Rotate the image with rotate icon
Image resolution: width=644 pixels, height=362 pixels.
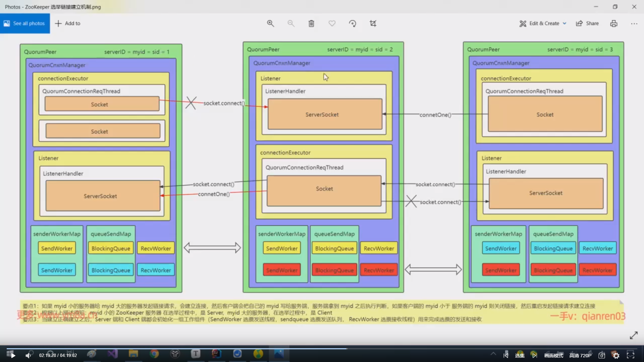[353, 23]
